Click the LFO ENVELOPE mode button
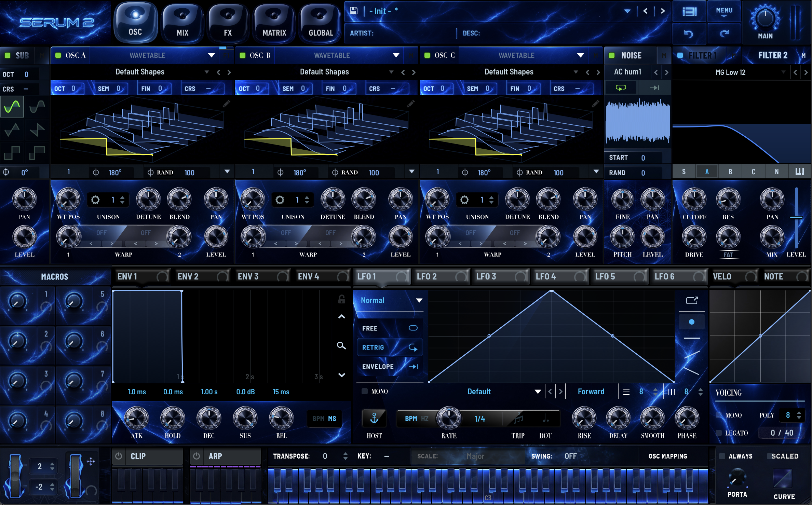This screenshot has width=812, height=505. [x=390, y=367]
